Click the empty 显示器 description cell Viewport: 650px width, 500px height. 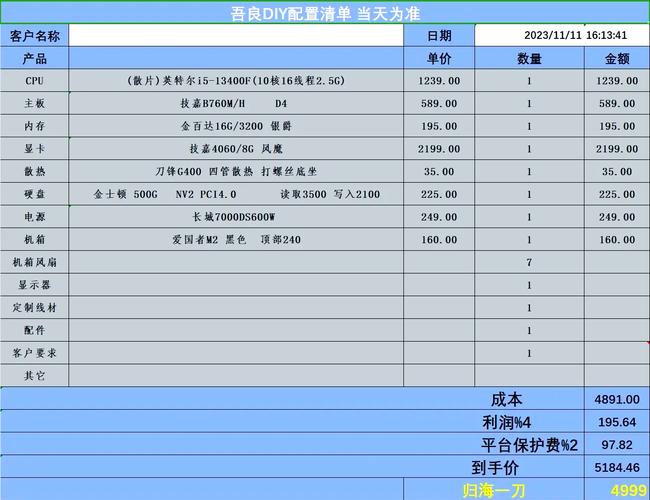[236, 285]
